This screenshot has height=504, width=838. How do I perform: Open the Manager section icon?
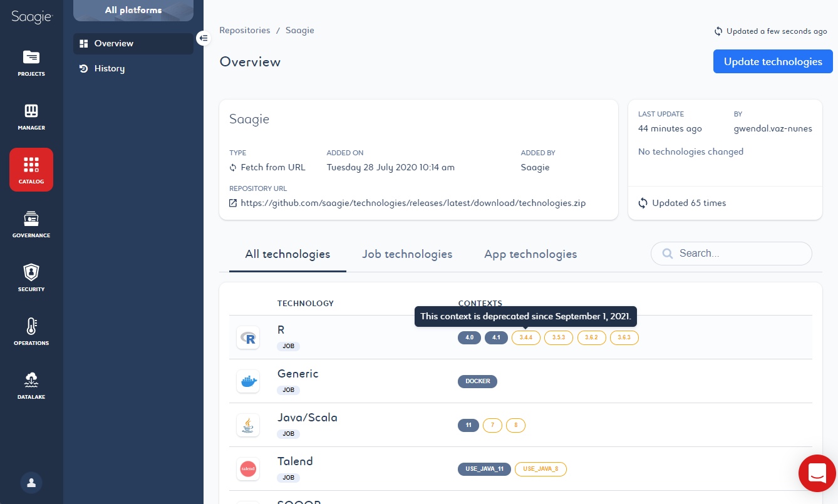[31, 111]
